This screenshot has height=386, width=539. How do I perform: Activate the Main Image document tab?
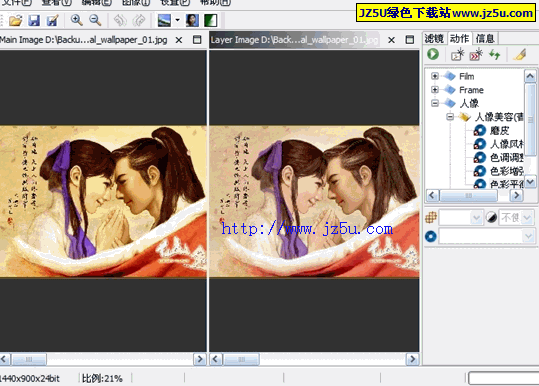[84, 40]
